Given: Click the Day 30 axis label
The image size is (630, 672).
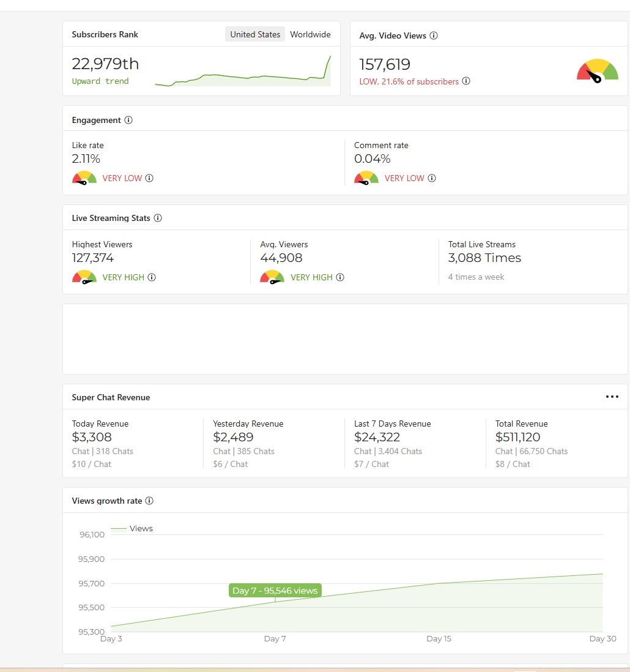Looking at the screenshot, I should (602, 638).
